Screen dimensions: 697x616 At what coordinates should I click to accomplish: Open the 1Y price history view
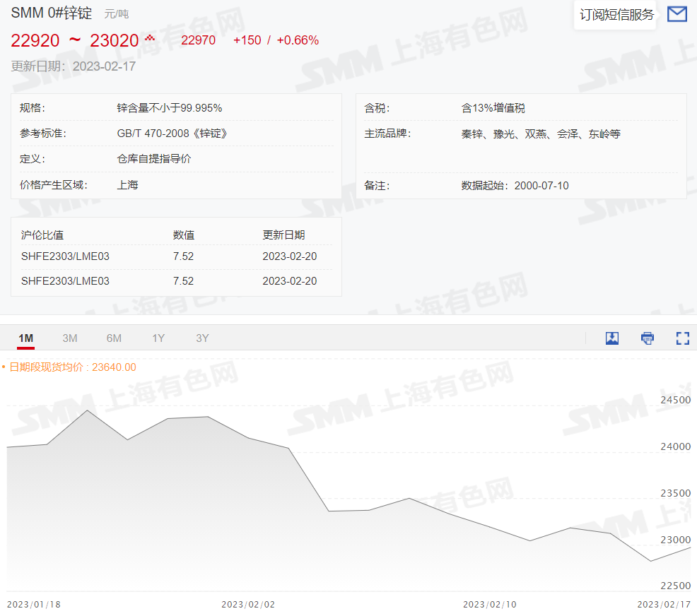tap(158, 338)
